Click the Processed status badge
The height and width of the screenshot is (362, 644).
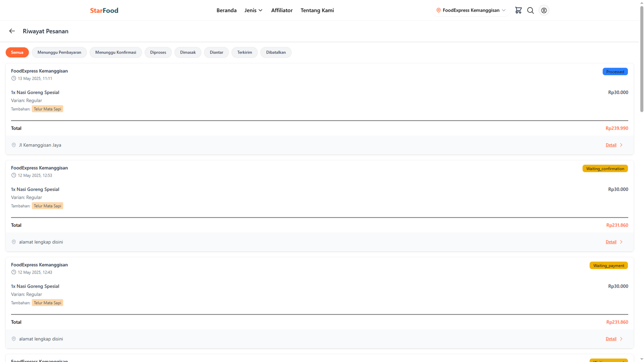[x=615, y=72]
